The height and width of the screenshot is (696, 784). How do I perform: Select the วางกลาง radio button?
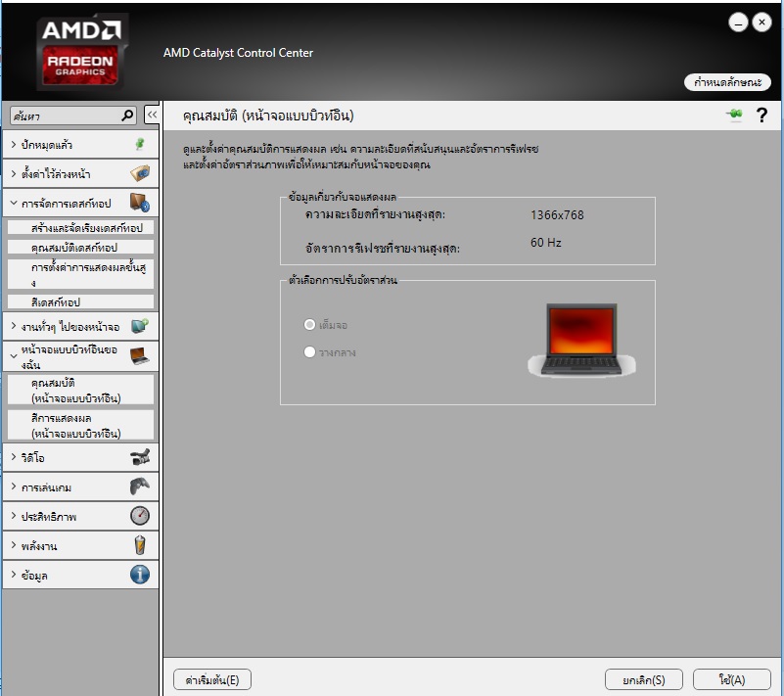(x=309, y=352)
